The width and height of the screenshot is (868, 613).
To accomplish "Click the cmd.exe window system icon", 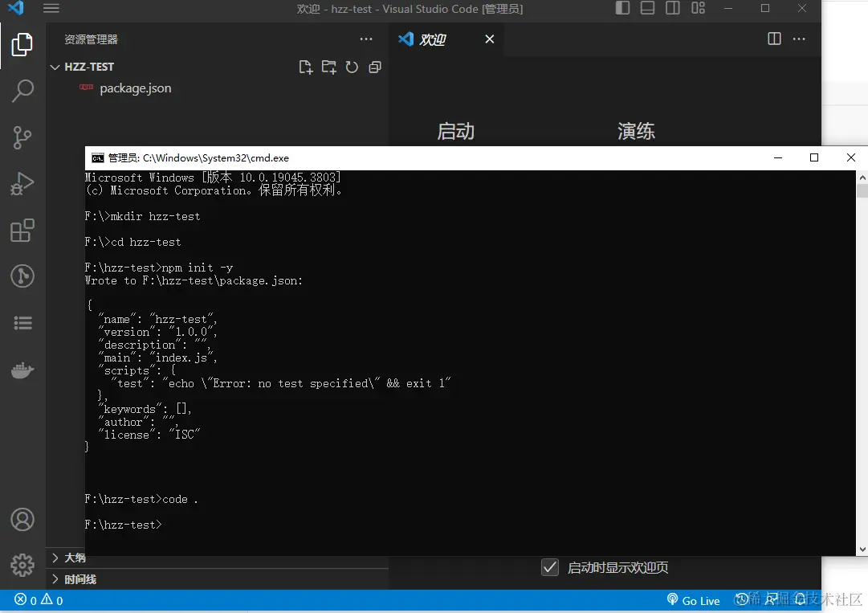I will tap(98, 158).
